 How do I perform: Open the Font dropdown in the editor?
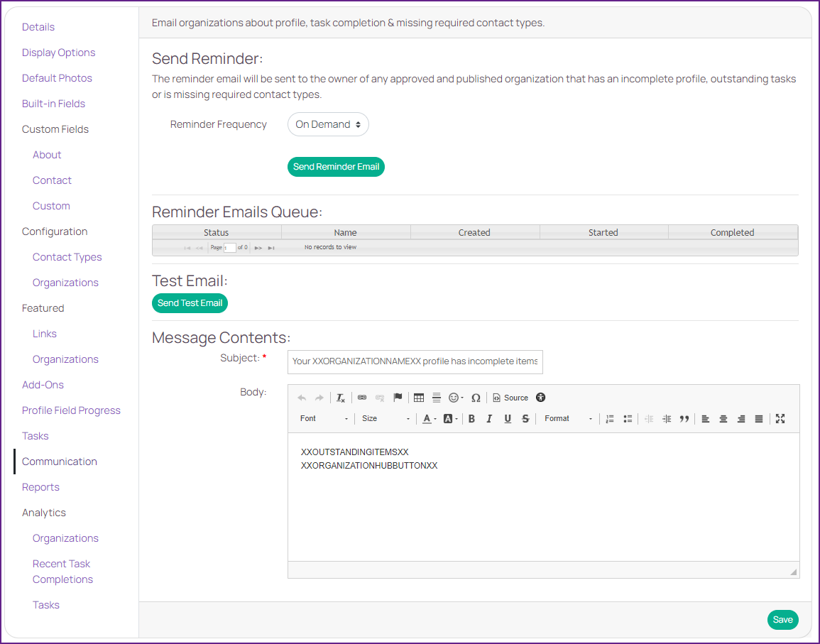pyautogui.click(x=324, y=419)
